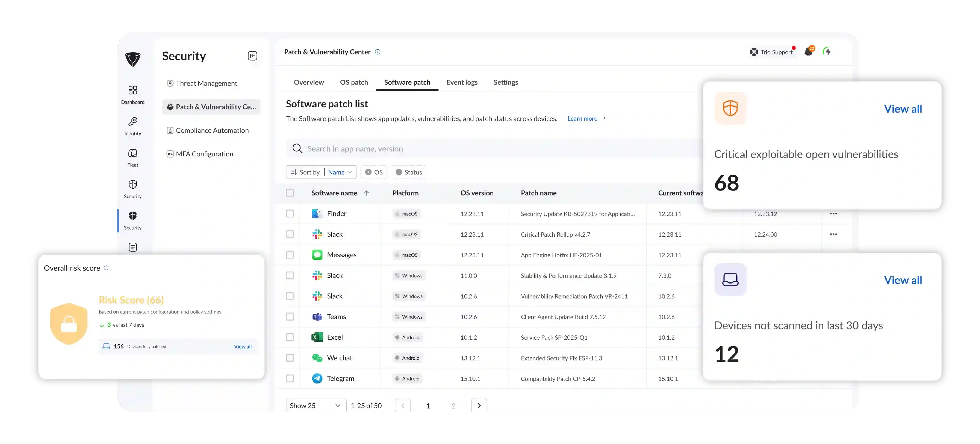Click patch 'Service Pack SP-2025-Q1'
Image resolution: width=980 pixels, height=444 pixels.
[554, 337]
